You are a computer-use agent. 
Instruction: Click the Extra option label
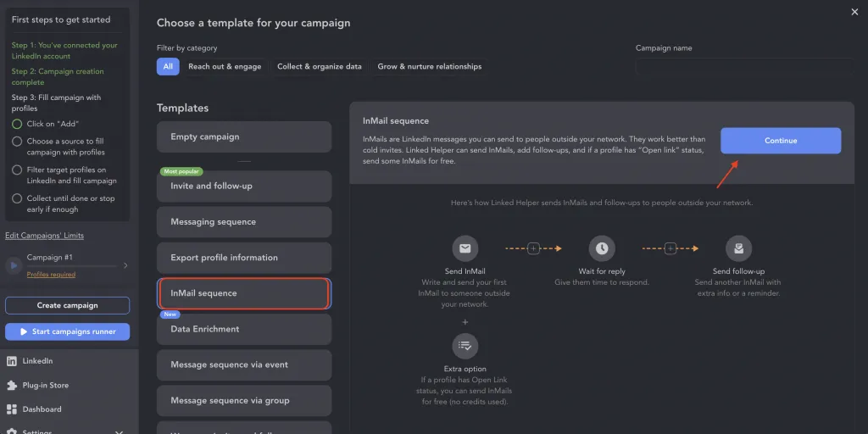(x=465, y=369)
